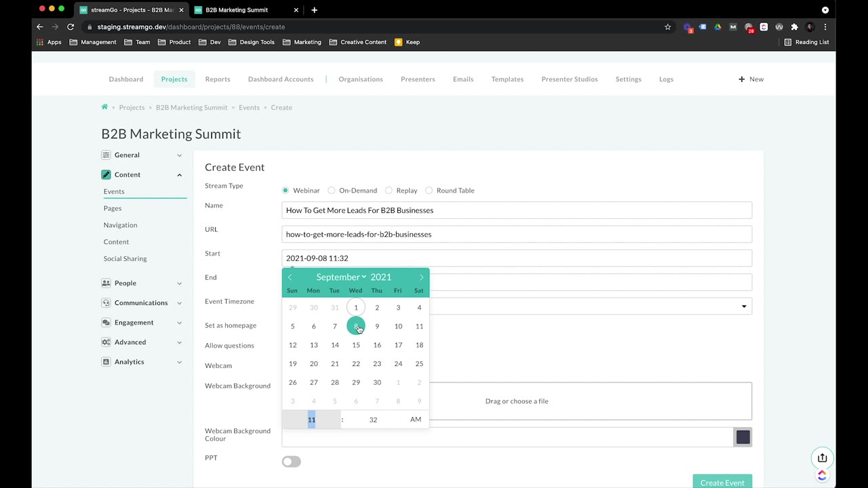Open the browser Extensions puzzle icon
868x488 pixels.
794,27
